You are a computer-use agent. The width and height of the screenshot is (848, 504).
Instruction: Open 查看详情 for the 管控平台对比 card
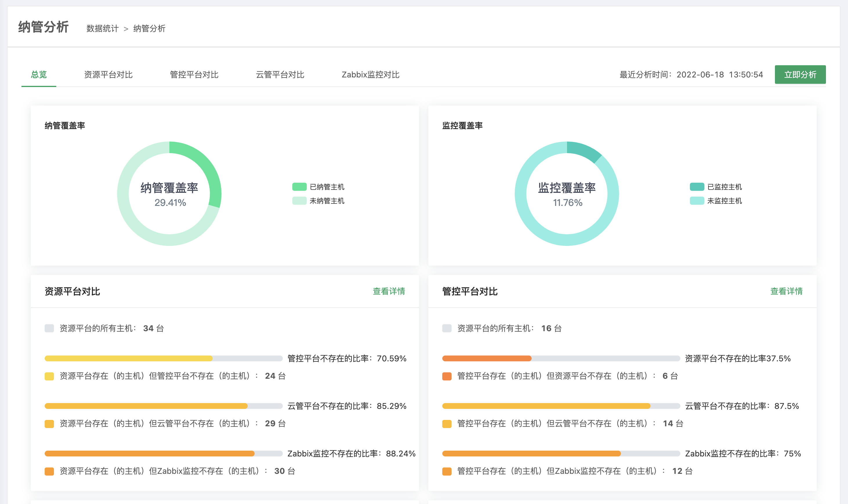click(x=786, y=291)
